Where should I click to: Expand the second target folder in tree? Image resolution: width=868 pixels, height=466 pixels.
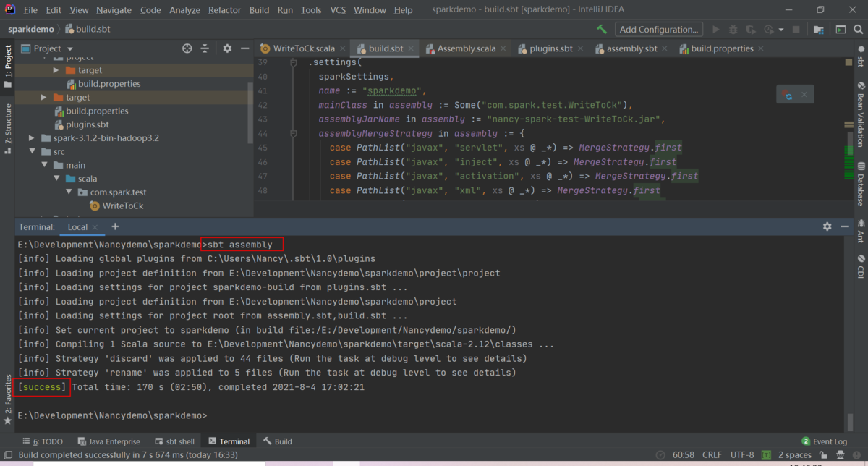[44, 97]
